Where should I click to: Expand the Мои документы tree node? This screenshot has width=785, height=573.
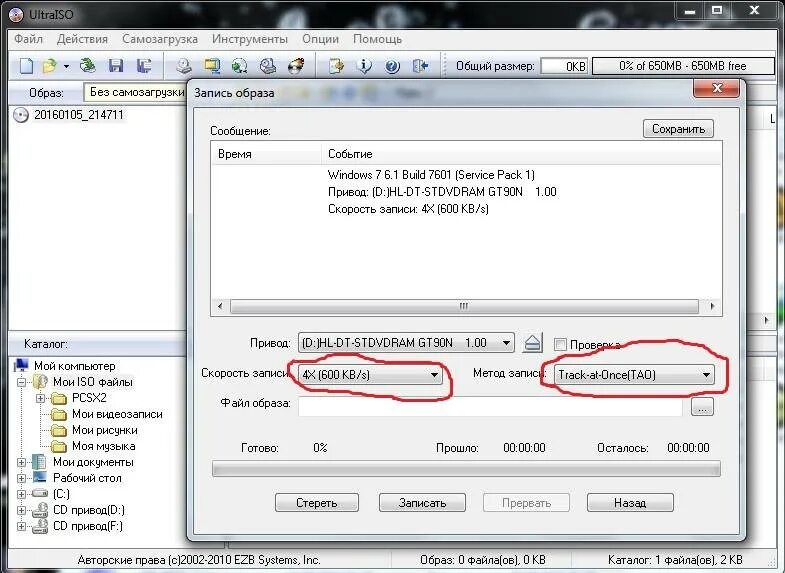[21, 462]
